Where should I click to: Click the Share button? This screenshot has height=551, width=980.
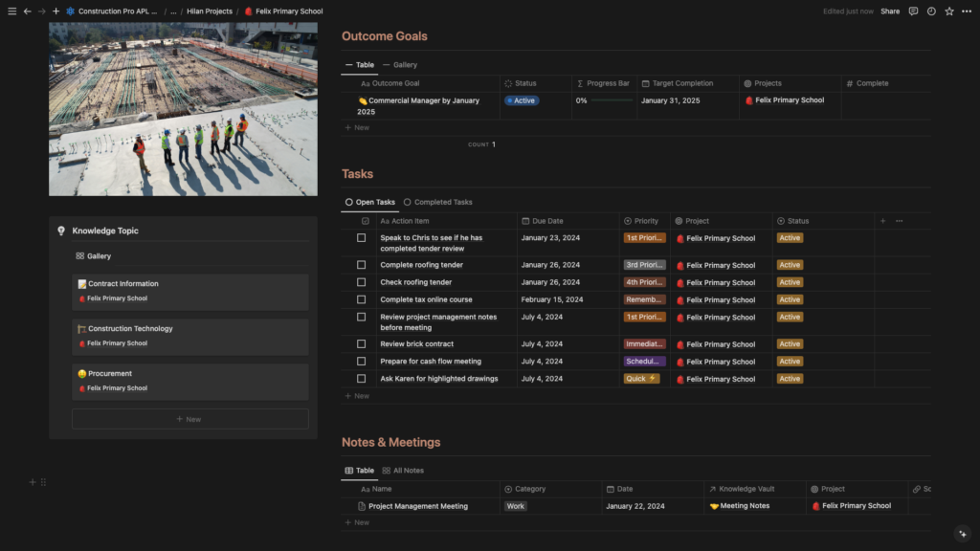[x=890, y=11]
